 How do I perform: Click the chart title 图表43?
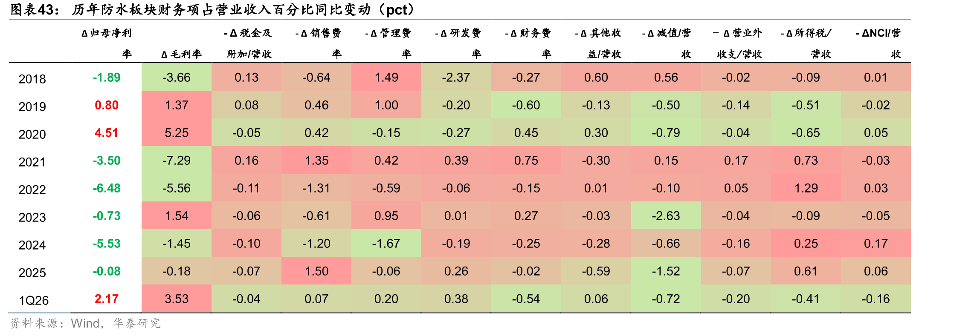click(x=35, y=9)
